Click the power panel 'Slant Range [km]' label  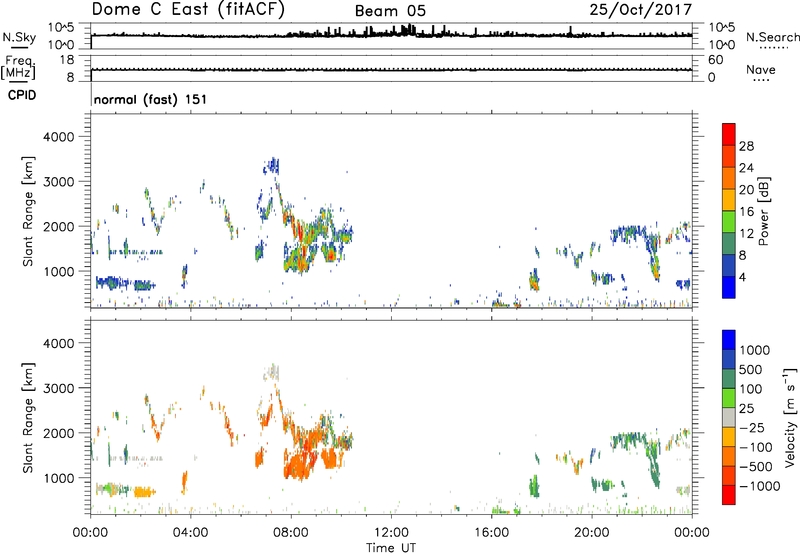point(28,211)
